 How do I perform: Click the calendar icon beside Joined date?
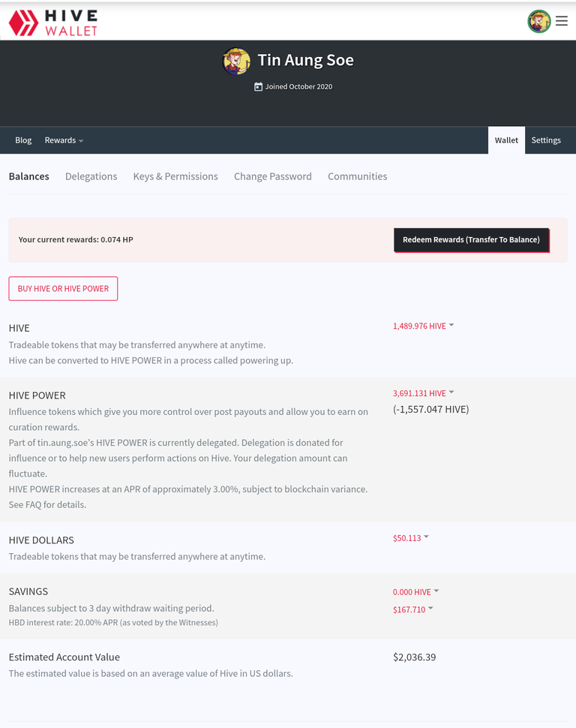259,87
